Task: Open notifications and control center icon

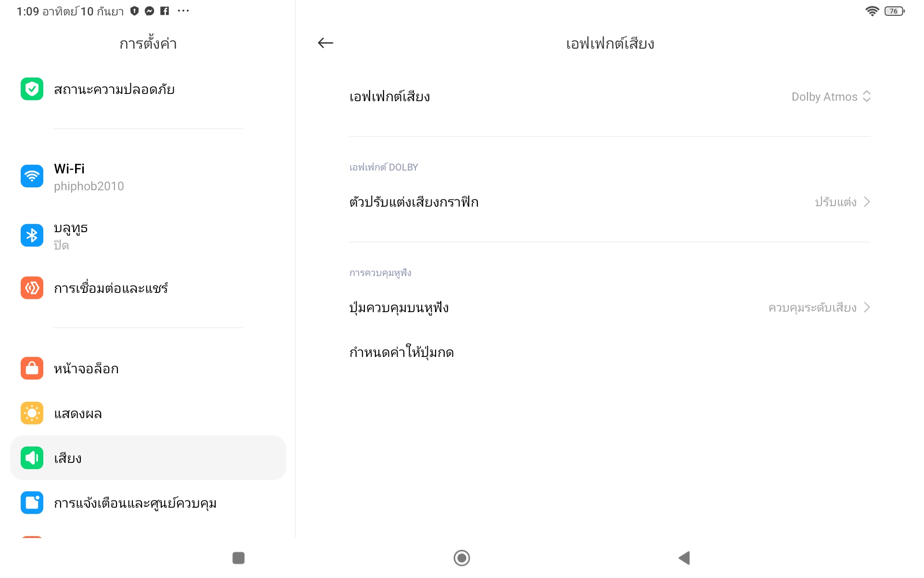Action: pos(32,503)
